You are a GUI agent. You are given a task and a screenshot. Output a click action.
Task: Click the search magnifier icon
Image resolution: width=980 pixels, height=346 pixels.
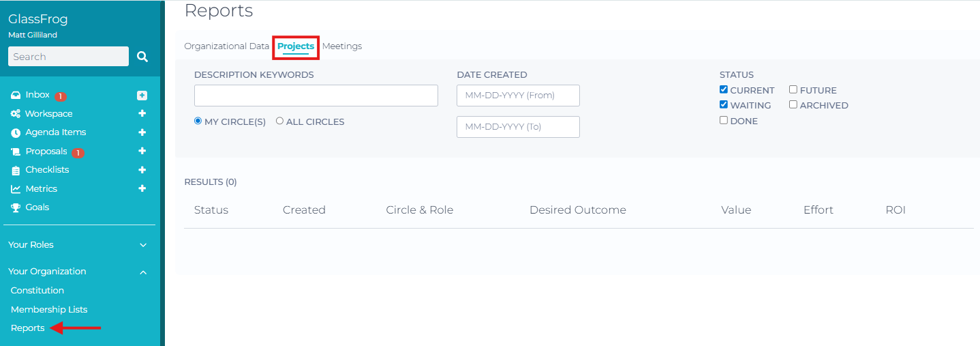[x=142, y=57]
